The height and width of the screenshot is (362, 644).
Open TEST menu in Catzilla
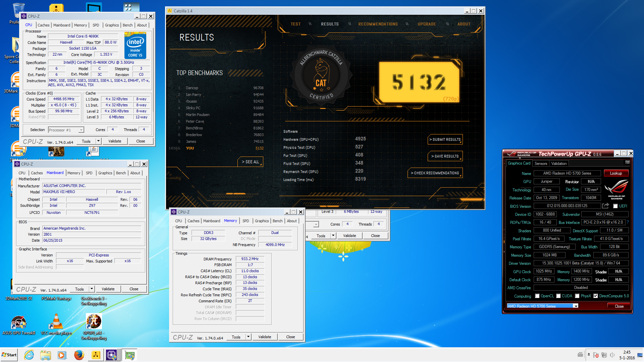[296, 24]
